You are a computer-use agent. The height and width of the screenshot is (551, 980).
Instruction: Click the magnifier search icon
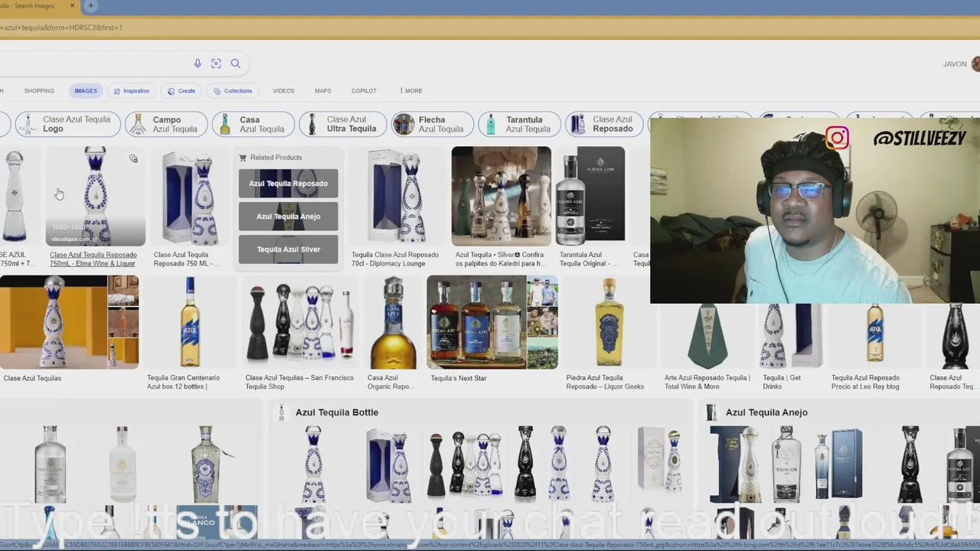pyautogui.click(x=236, y=64)
